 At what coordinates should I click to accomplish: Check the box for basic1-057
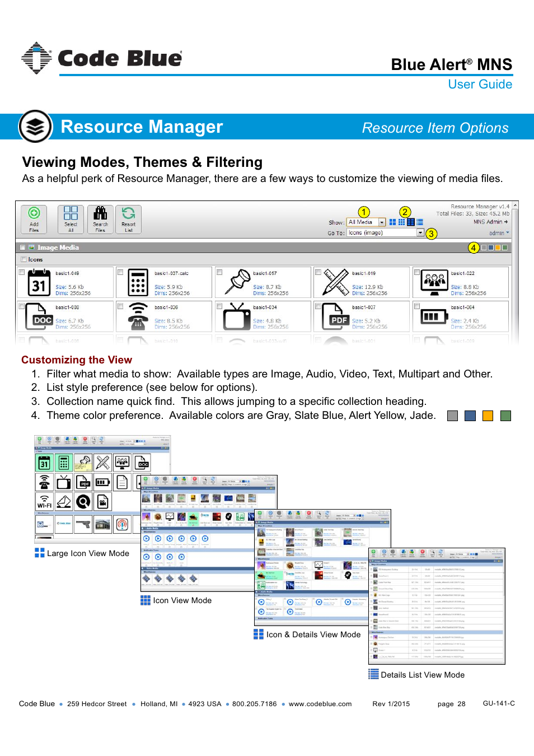click(219, 272)
